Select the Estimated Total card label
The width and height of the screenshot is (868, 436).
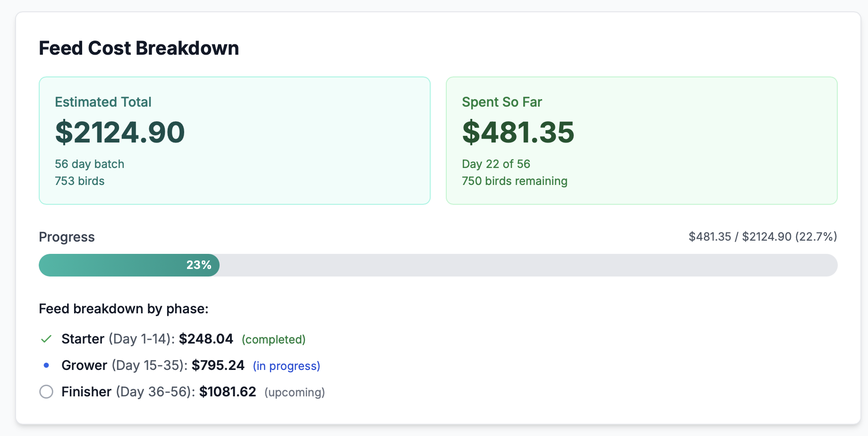103,102
